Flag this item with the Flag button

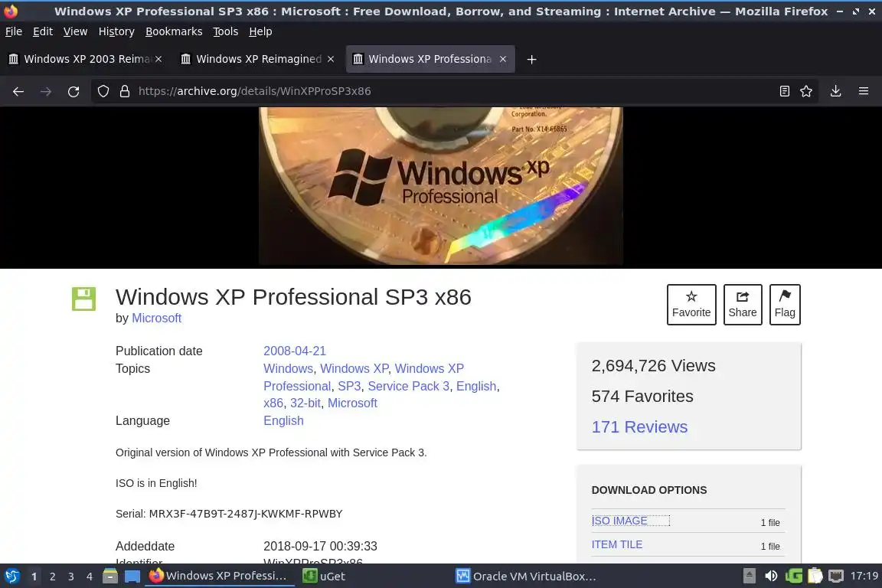pyautogui.click(x=785, y=305)
